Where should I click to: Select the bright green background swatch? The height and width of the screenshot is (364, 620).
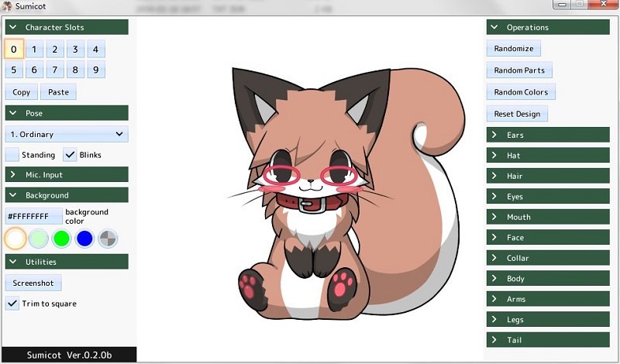coord(62,239)
